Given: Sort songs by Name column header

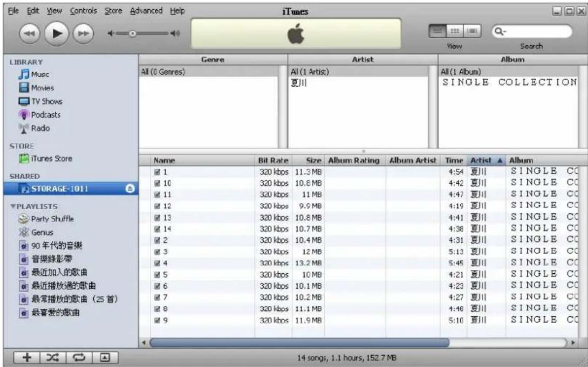Looking at the screenshot, I should click(x=202, y=160).
